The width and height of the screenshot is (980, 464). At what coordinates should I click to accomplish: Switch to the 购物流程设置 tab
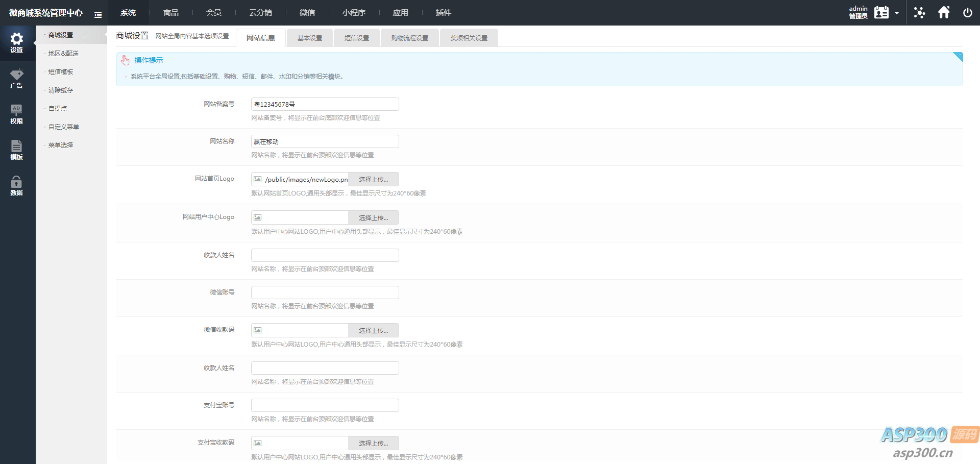tap(410, 38)
